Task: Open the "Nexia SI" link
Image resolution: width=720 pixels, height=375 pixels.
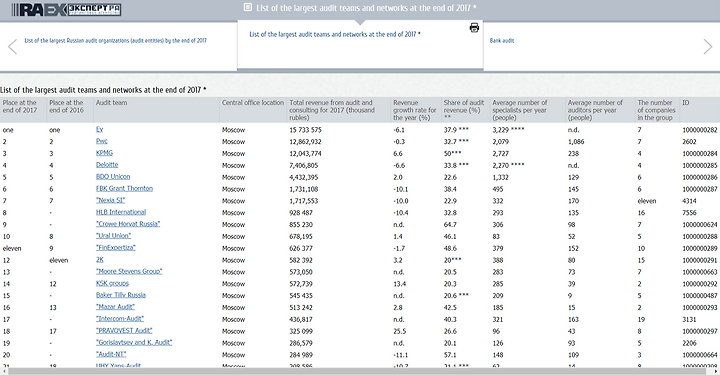Action: click(x=110, y=201)
